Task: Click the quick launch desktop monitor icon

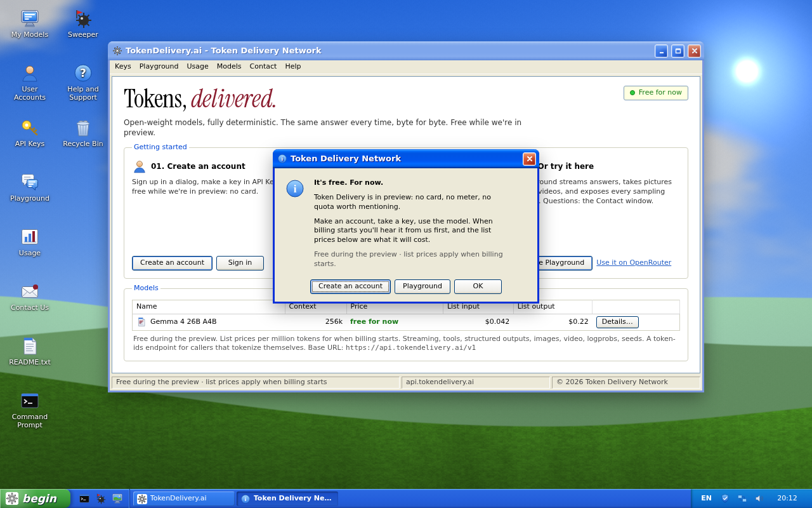Action: pos(117,498)
